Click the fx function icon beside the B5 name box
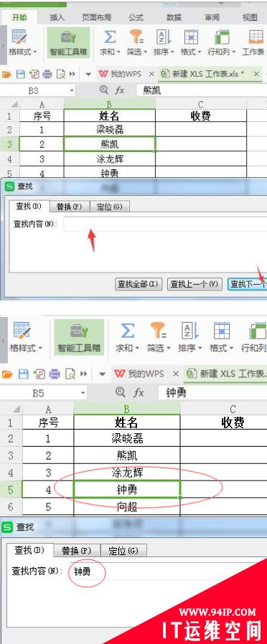Viewport: 267px width, 644px height. 139,393
